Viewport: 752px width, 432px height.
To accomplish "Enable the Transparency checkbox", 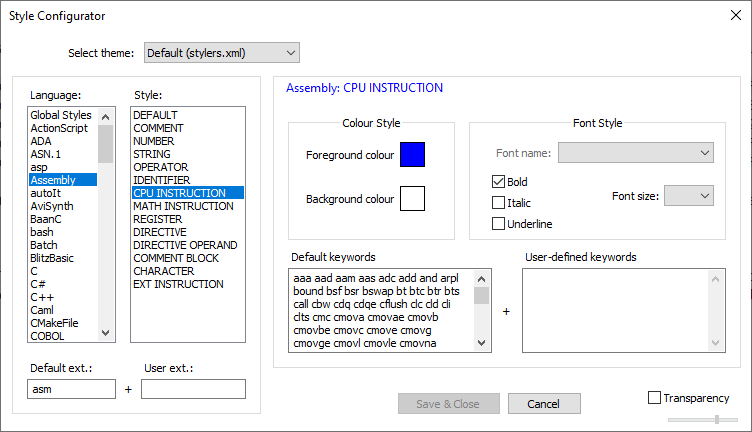I will pyautogui.click(x=654, y=397).
